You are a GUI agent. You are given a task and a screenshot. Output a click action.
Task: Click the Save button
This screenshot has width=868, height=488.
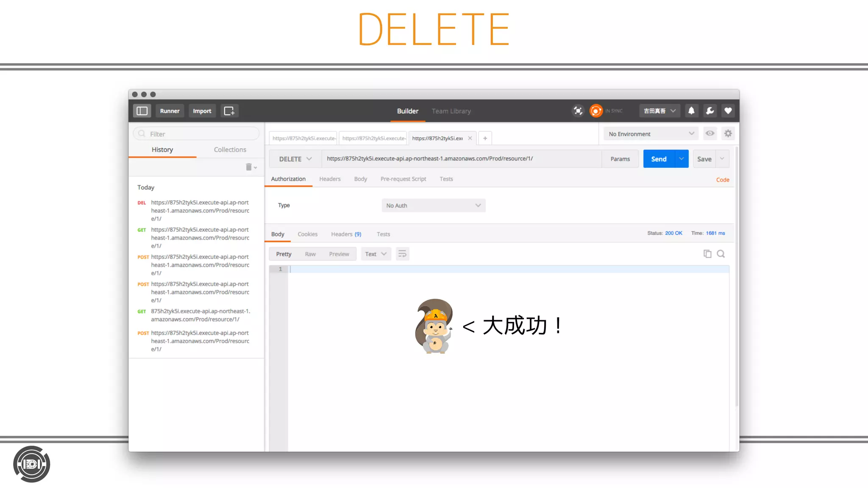704,159
